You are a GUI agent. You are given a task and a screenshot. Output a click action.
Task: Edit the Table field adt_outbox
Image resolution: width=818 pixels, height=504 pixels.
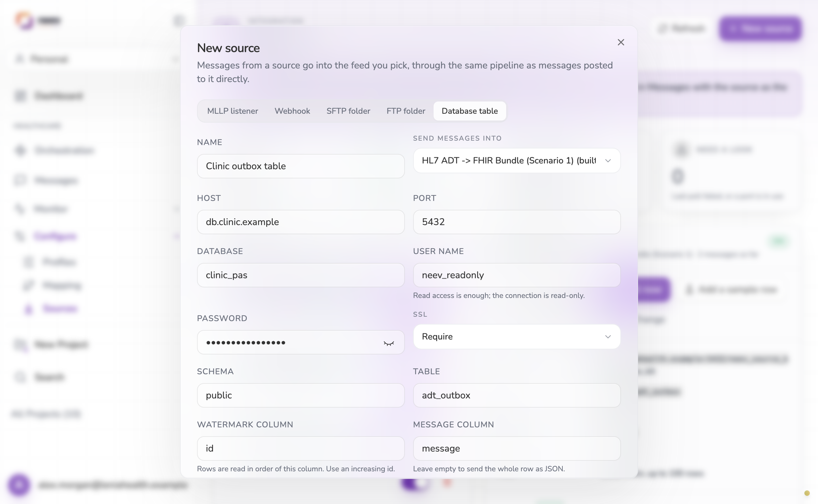coord(517,395)
